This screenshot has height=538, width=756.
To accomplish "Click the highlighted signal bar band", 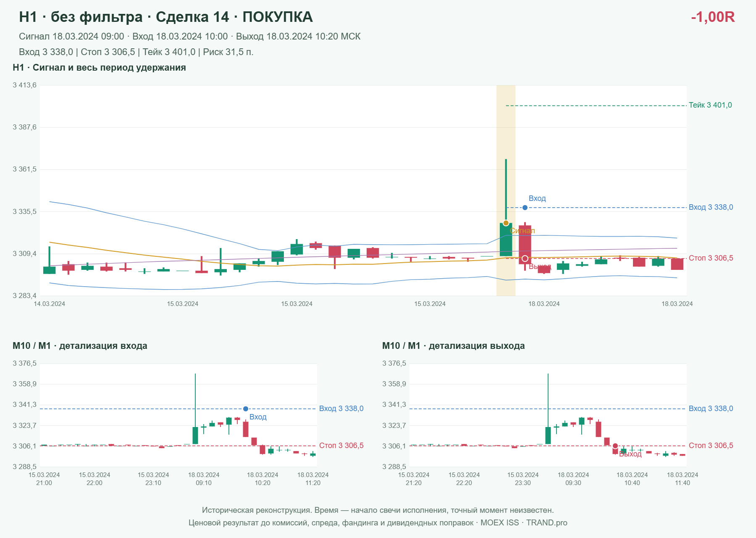I will [x=506, y=190].
